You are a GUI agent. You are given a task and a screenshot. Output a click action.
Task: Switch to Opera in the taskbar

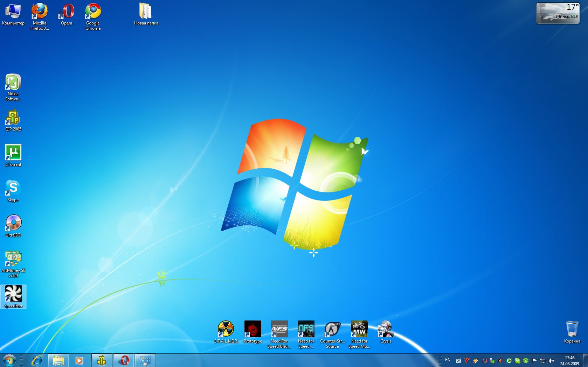(124, 360)
